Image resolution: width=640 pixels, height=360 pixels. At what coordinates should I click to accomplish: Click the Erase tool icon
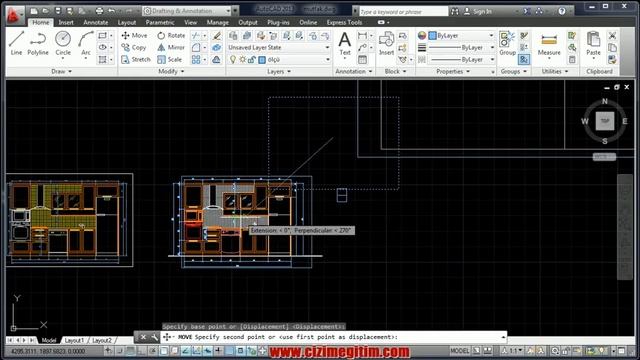[216, 36]
